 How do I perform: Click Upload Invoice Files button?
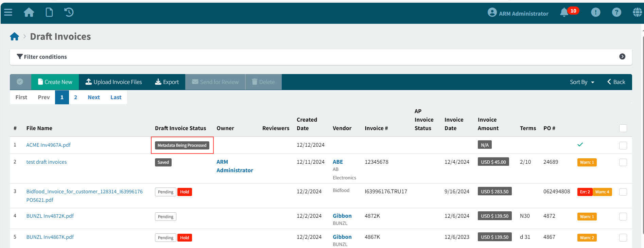click(x=114, y=82)
